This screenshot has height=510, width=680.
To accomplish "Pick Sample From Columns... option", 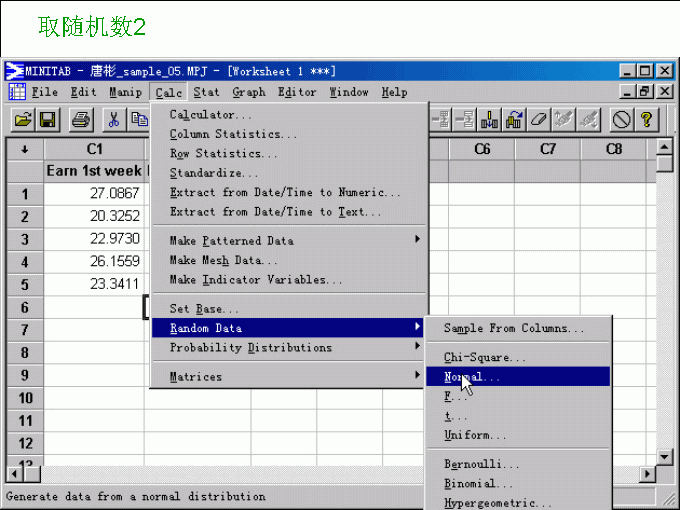I will (x=513, y=328).
